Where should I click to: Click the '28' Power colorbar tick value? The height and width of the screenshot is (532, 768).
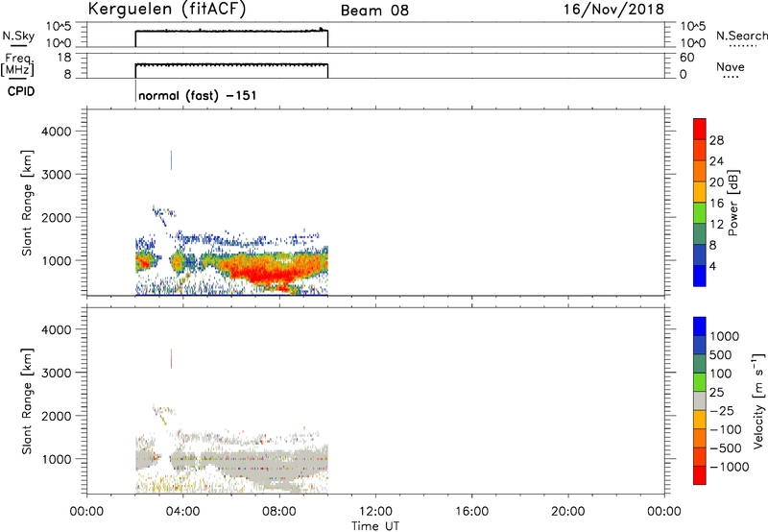716,140
